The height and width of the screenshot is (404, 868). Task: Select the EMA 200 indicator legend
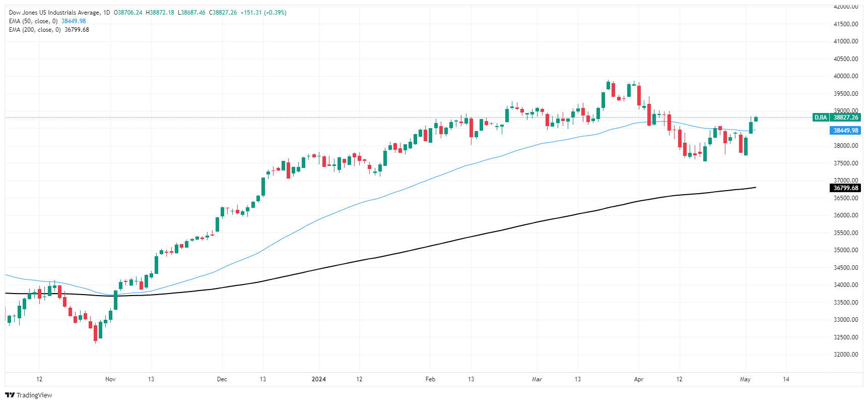pyautogui.click(x=49, y=30)
